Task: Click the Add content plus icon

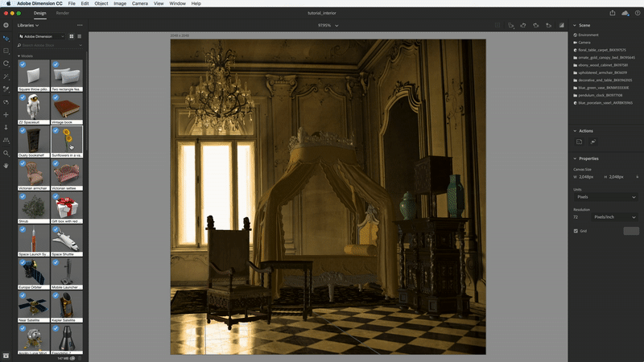Action: tap(6, 25)
